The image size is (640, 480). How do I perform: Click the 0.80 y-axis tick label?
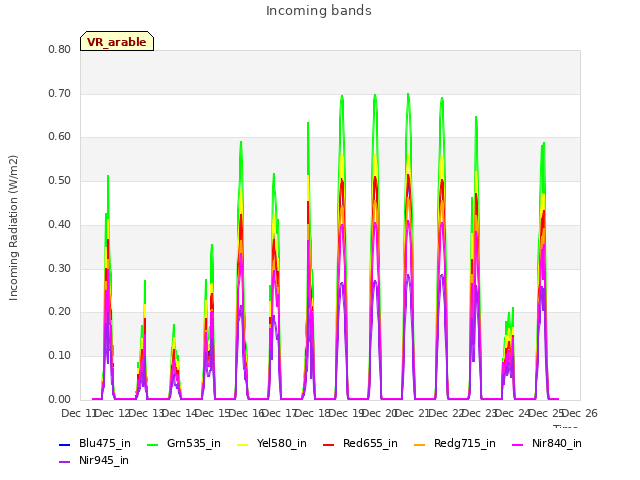tap(60, 49)
